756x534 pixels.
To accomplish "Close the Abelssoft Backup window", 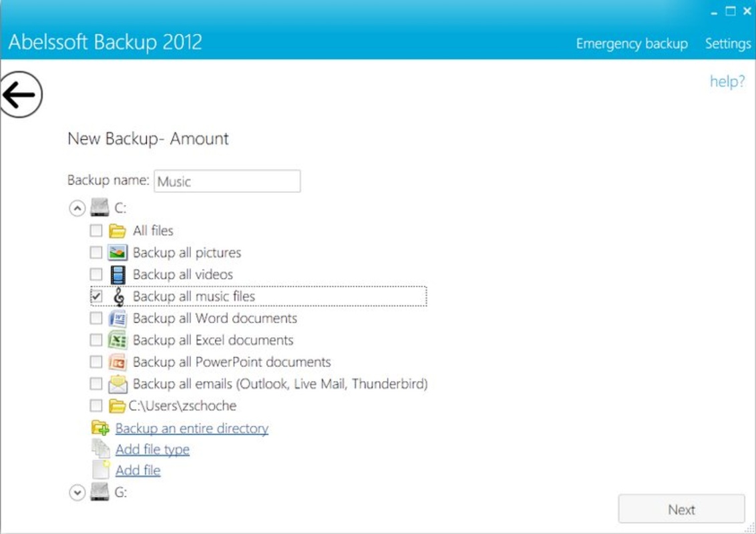I will (747, 11).
